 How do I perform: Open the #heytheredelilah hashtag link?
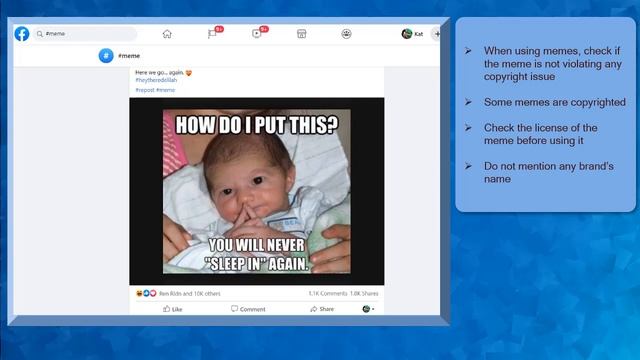click(156, 80)
